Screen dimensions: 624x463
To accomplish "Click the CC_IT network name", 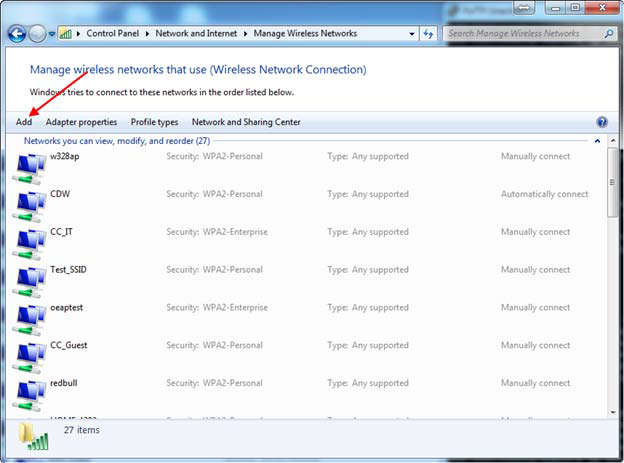I will 61,232.
